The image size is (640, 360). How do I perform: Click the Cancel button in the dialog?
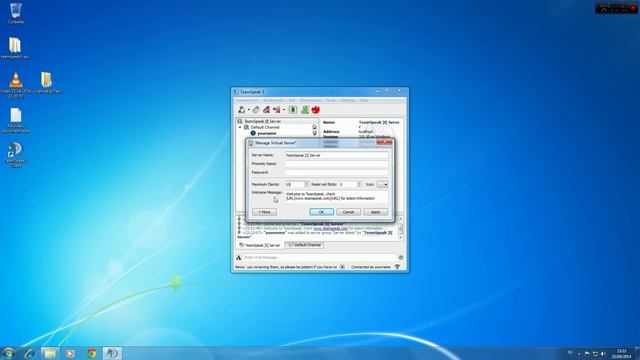pyautogui.click(x=348, y=212)
